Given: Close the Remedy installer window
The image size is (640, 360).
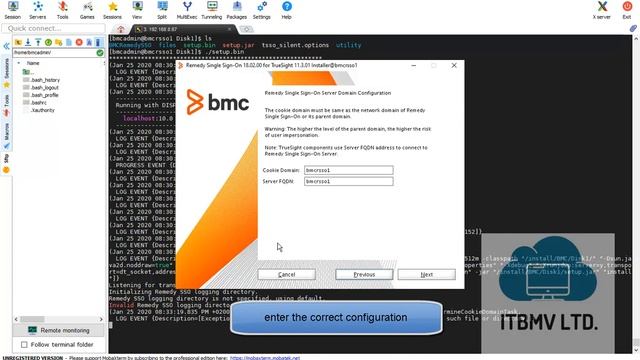Looking at the screenshot, I should [454, 65].
